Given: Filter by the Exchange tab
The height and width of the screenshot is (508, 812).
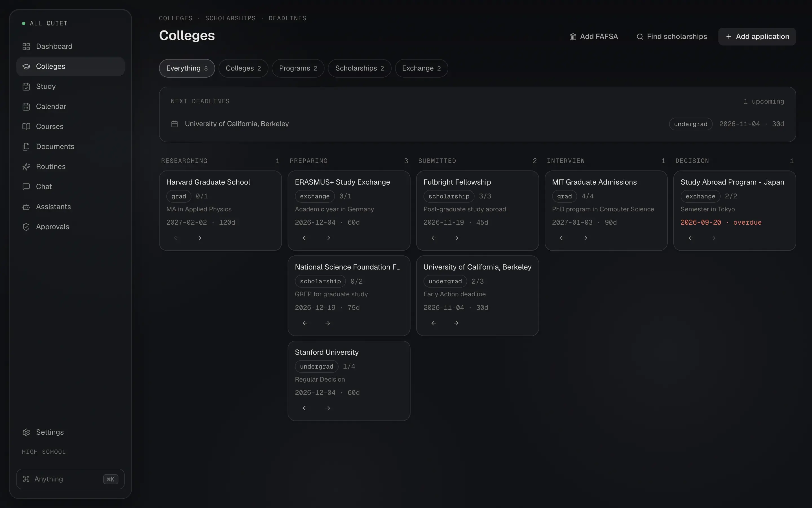Looking at the screenshot, I should click(x=422, y=68).
